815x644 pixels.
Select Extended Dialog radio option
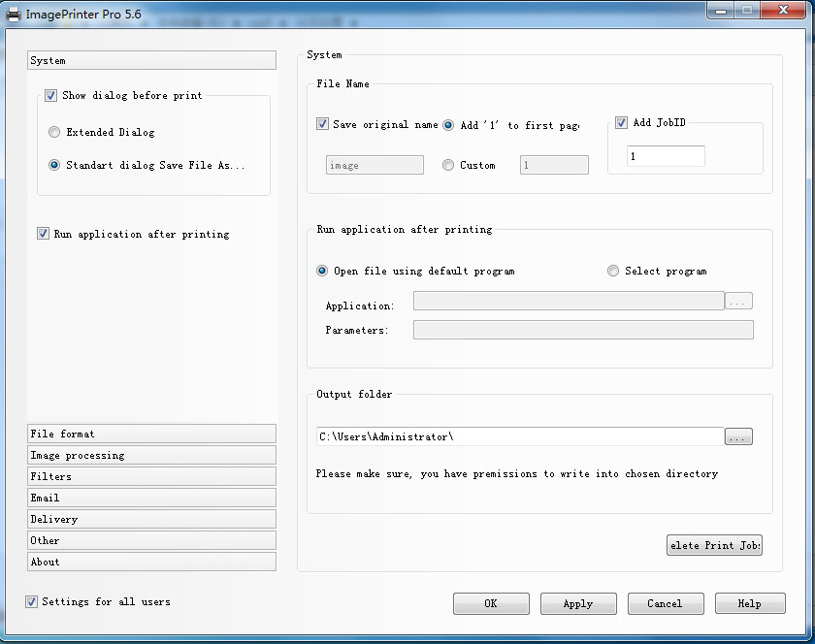pyautogui.click(x=54, y=132)
